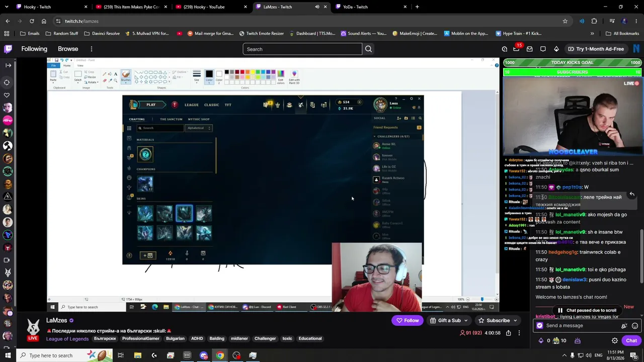
Task: Open the Twitch search magnifier button
Action: 368,49
